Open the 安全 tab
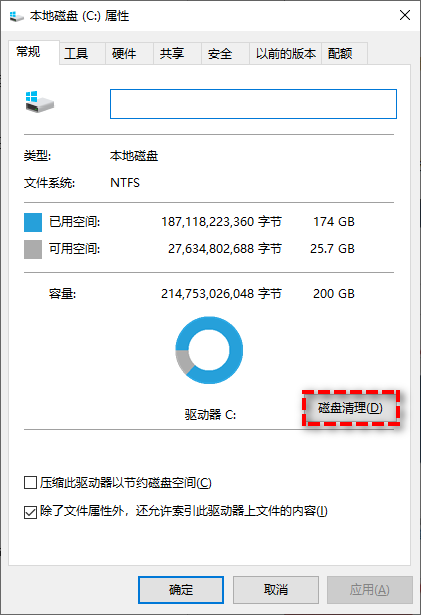 tap(220, 53)
